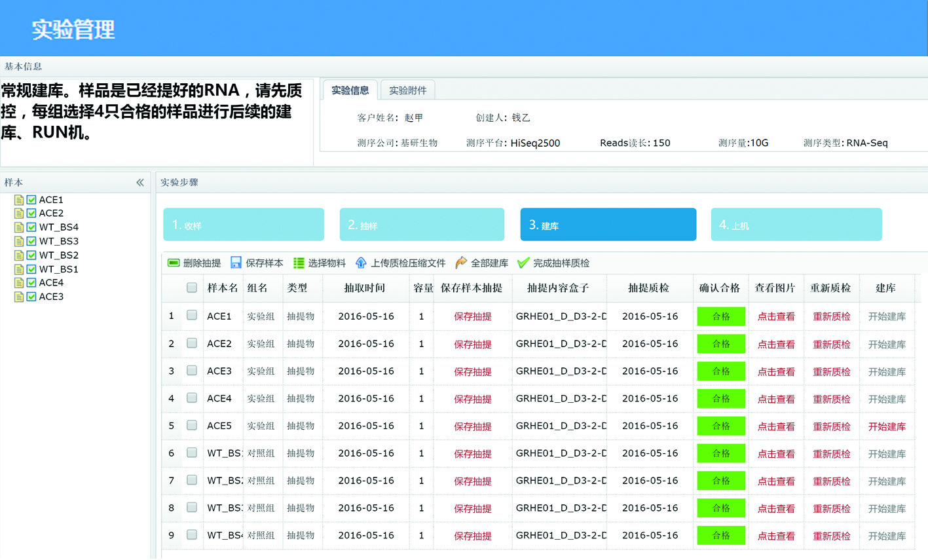Go to step 4 上机
Viewport: 928px width, 560px height.
point(796,225)
